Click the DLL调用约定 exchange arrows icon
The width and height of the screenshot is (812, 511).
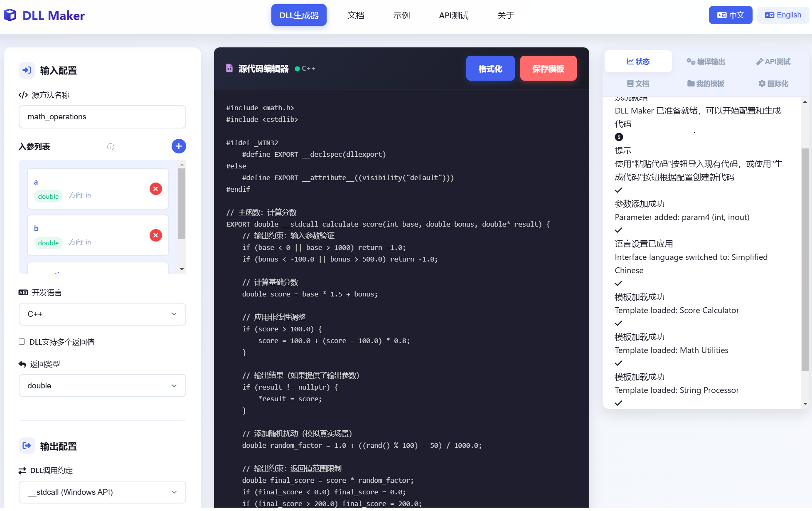pyautogui.click(x=22, y=471)
